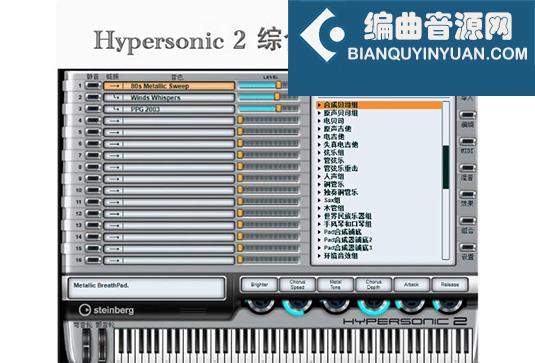Image resolution: width=535 pixels, height=363 pixels.
Task: Adjust the level slider of slot 1
Action: [279, 85]
